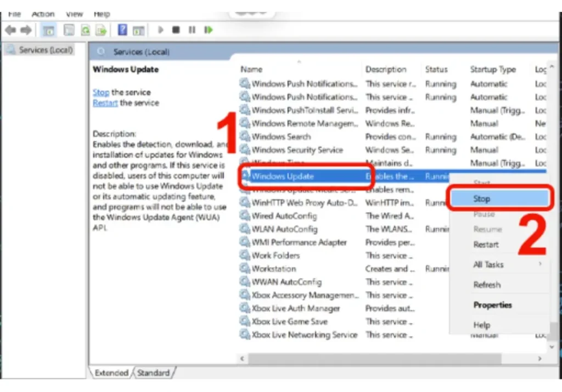The width and height of the screenshot is (562, 392).
Task: Click the 'WinHTTP im..' description cell
Action: coord(389,203)
